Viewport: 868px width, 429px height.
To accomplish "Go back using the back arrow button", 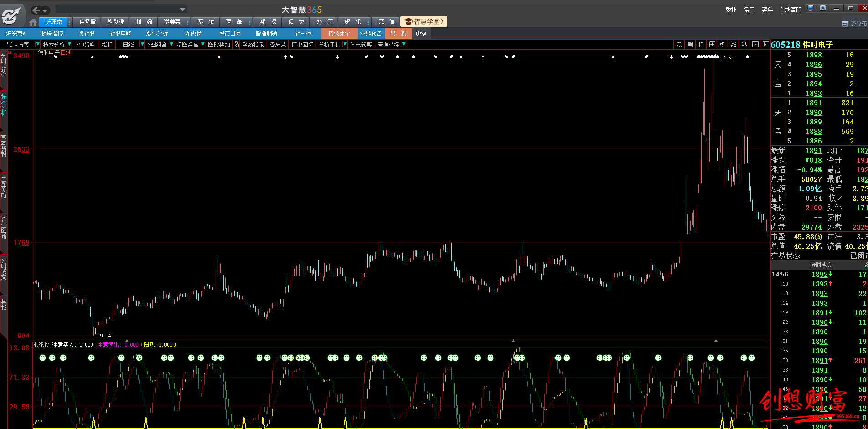I will (36, 10).
